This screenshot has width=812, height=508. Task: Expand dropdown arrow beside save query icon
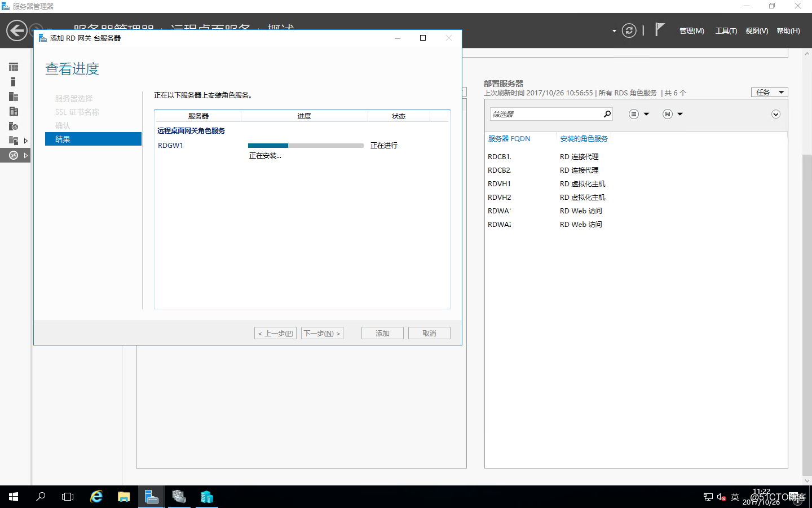(x=680, y=114)
